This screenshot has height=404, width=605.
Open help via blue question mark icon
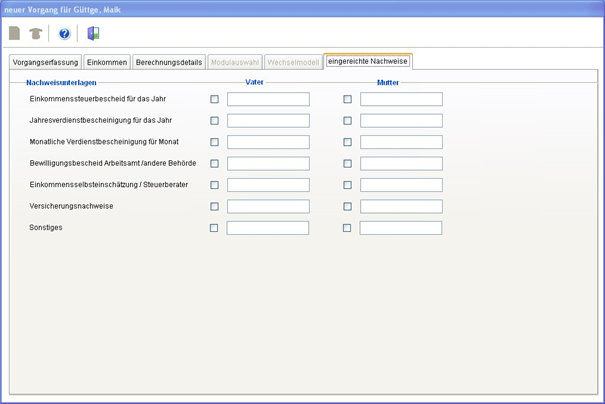[x=64, y=33]
